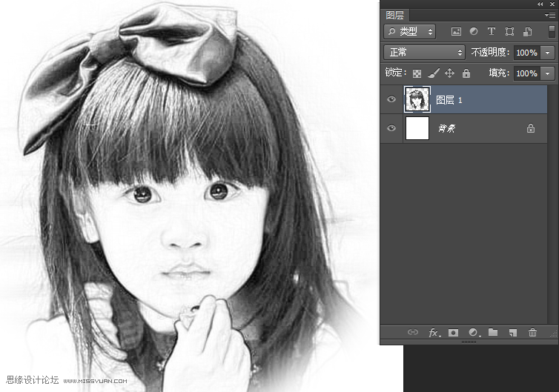Open the fx layer style menu

[434, 333]
